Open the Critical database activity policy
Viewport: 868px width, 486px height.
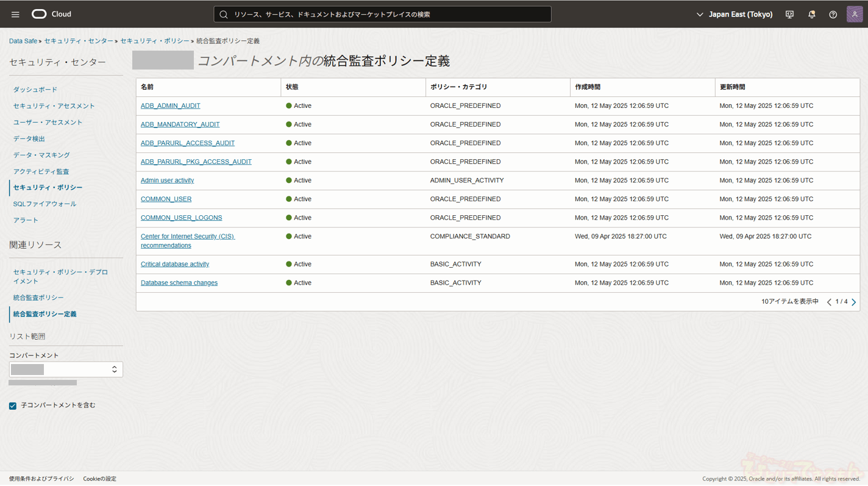[174, 264]
